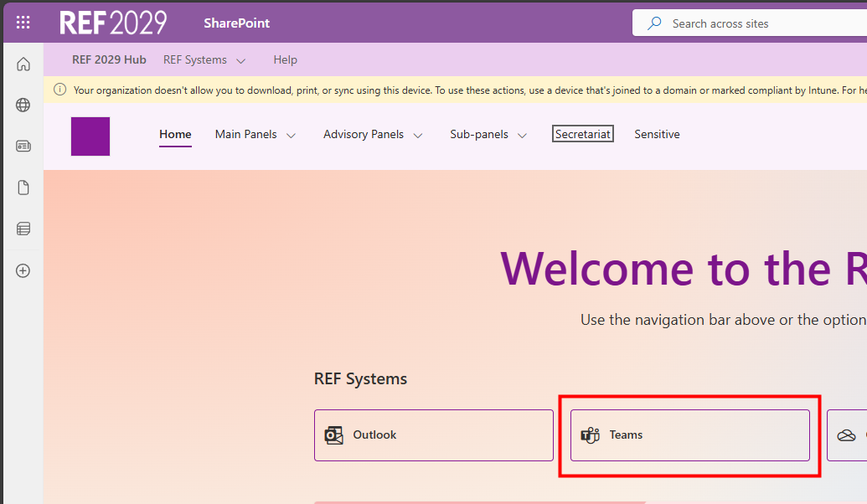The width and height of the screenshot is (867, 504).
Task: Click the REF 2029 logo
Action: 113,23
